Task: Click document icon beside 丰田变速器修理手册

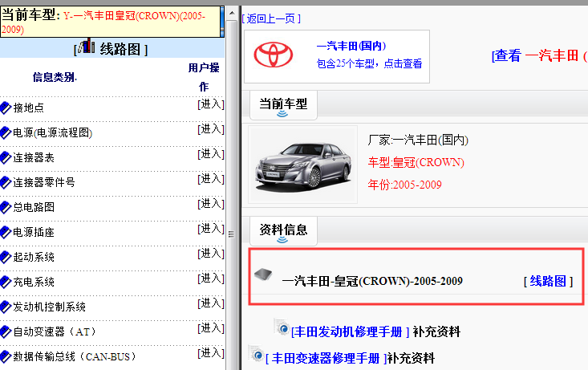Action: click(256, 353)
